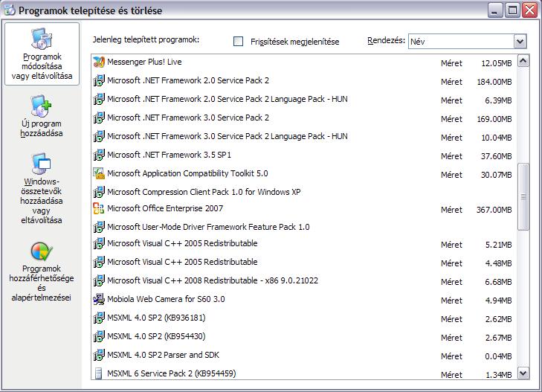
Task: Select Microsoft User-Mode Driver Framework Feature Pack 1.0
Action: [304, 227]
